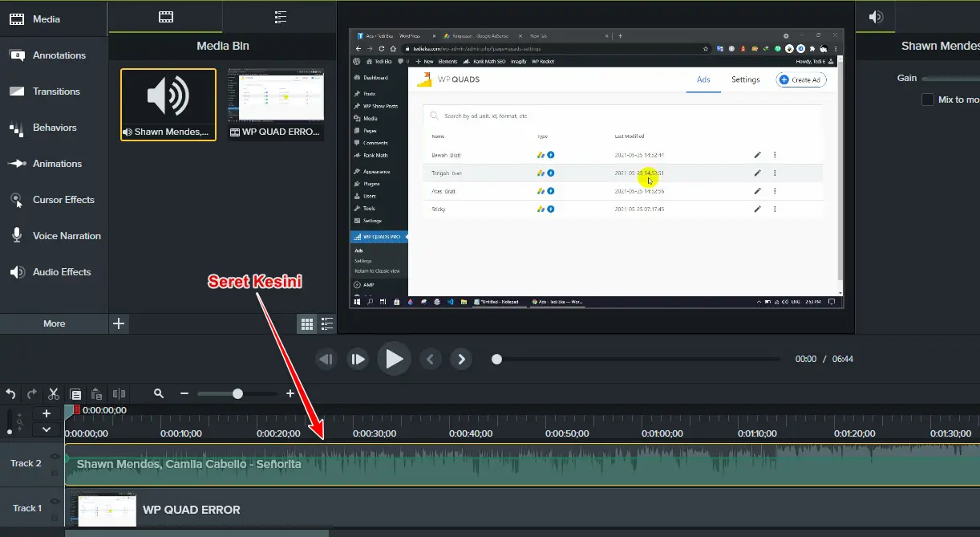Zoom out the timeline with minus
Viewport: 980px width, 537px height.
coord(184,393)
